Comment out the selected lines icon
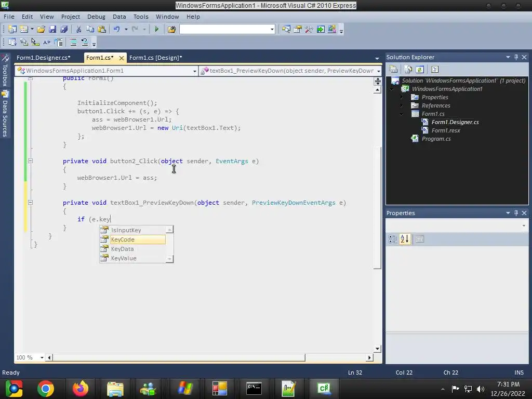 point(73,43)
